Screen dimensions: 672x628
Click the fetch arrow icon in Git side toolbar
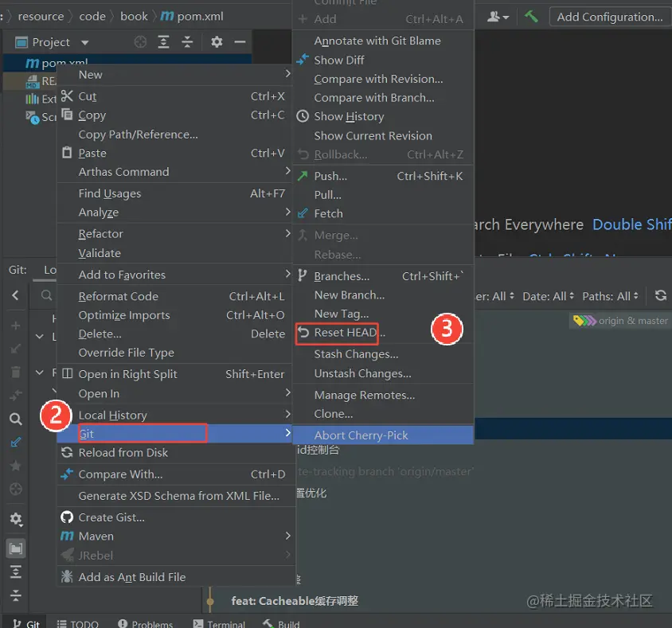click(16, 442)
